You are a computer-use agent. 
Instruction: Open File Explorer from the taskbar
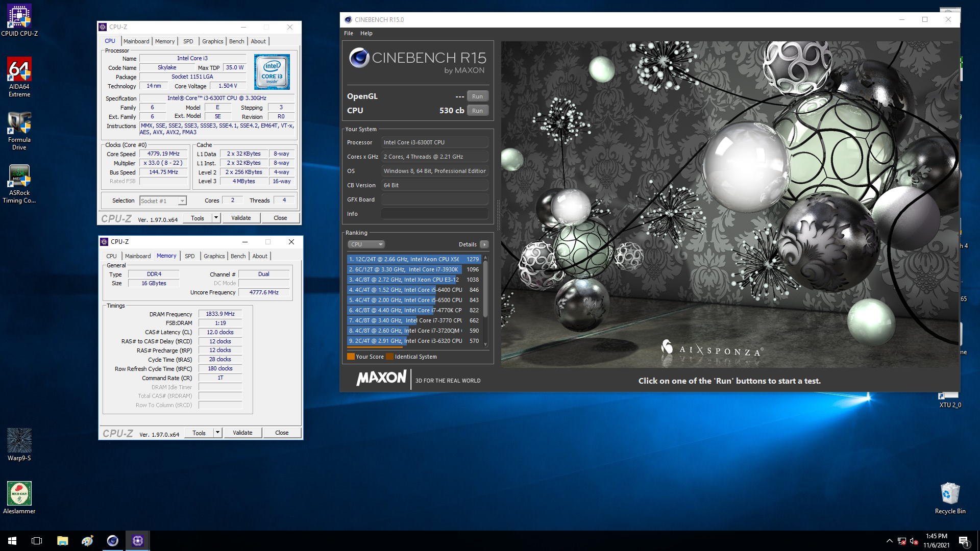[x=62, y=541]
